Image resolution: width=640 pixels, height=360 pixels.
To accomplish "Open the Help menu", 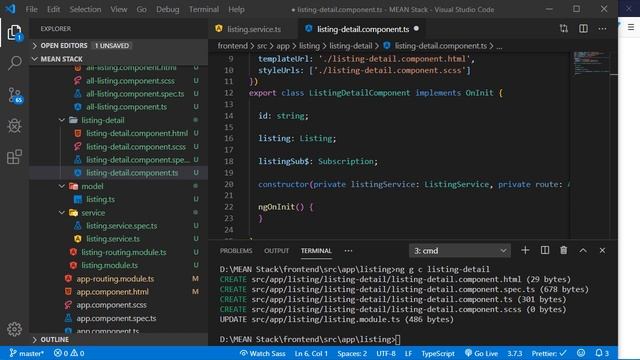I will [236, 9].
